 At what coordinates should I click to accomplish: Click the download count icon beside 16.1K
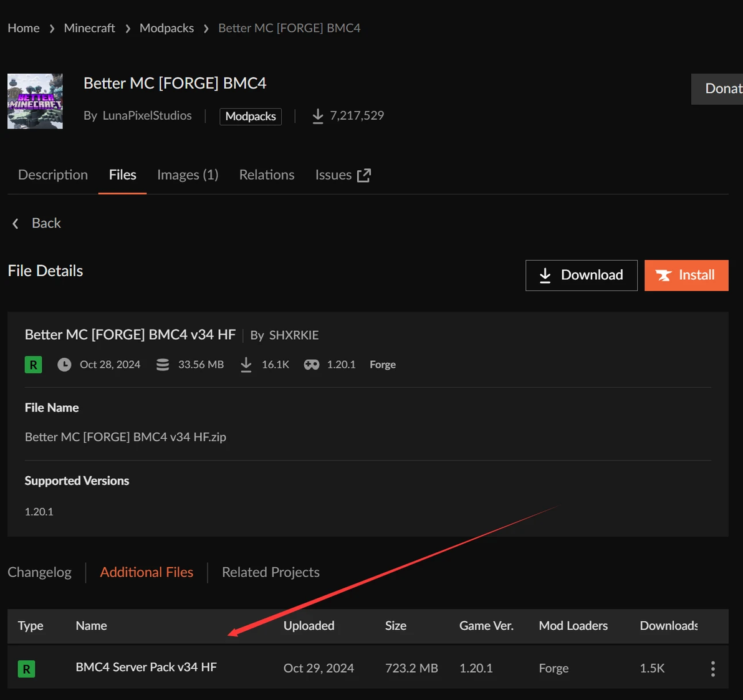click(246, 365)
